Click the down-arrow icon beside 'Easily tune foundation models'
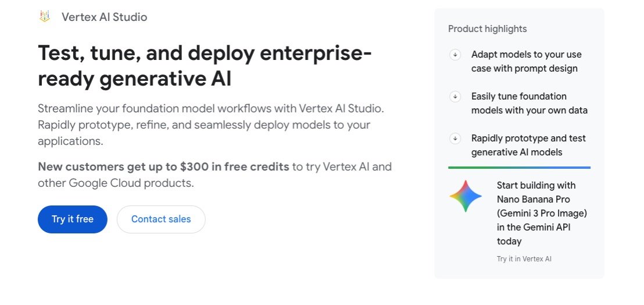 [x=455, y=97]
